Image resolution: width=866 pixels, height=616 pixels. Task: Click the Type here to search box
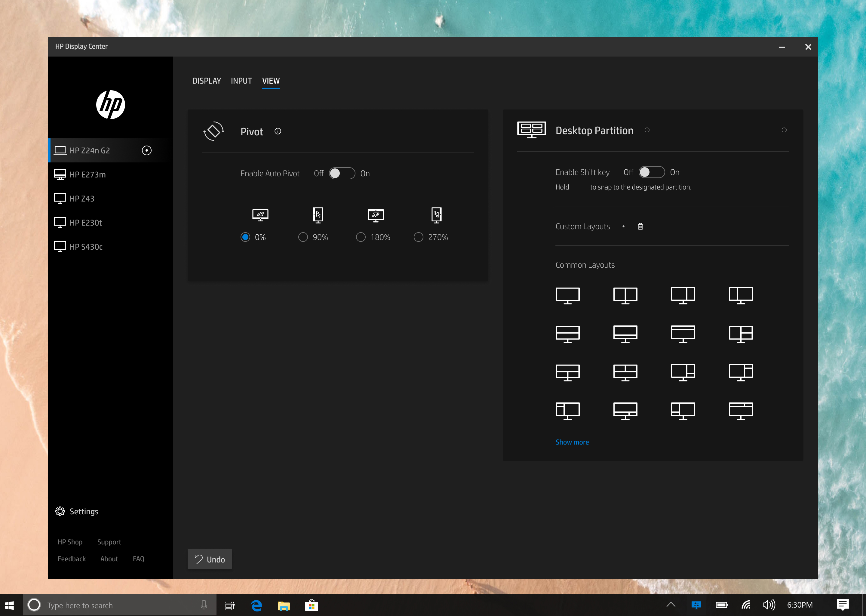tap(119, 605)
